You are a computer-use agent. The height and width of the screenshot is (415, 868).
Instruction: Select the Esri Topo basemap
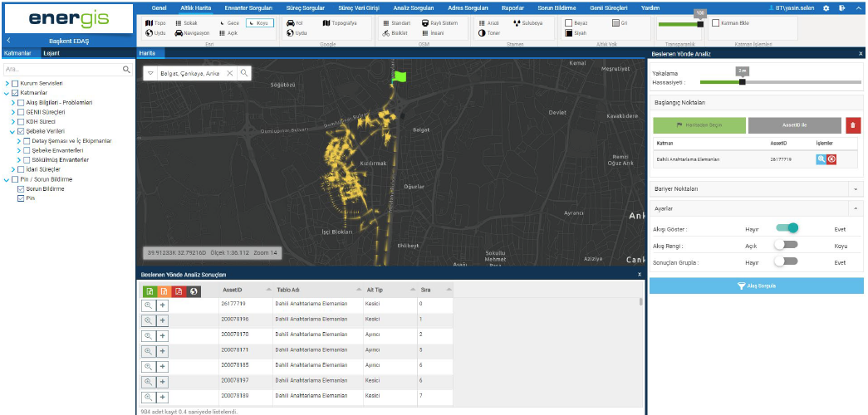point(155,23)
